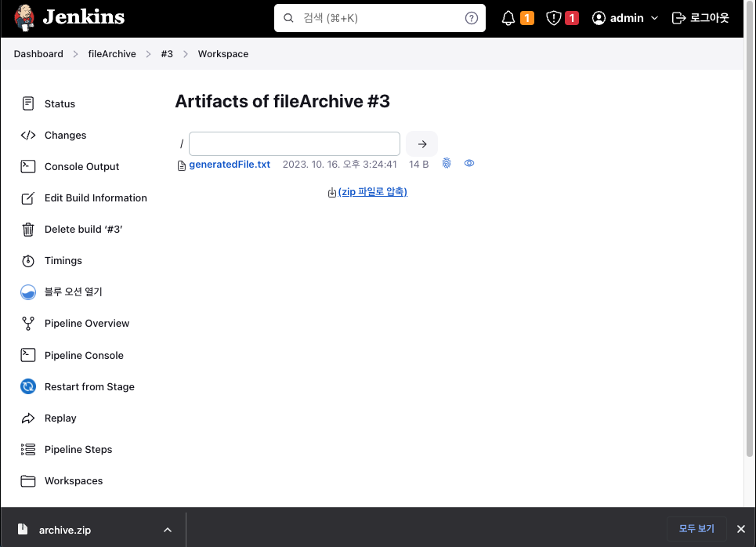Close the downloads bar
The width and height of the screenshot is (756, 547).
(741, 529)
